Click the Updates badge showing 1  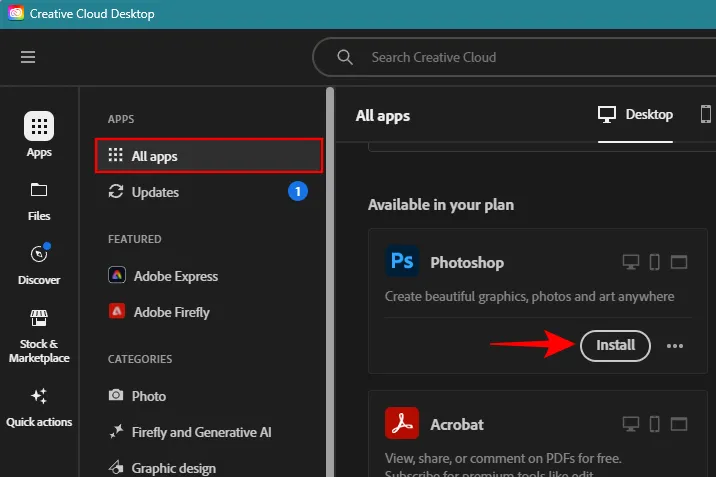tap(298, 191)
